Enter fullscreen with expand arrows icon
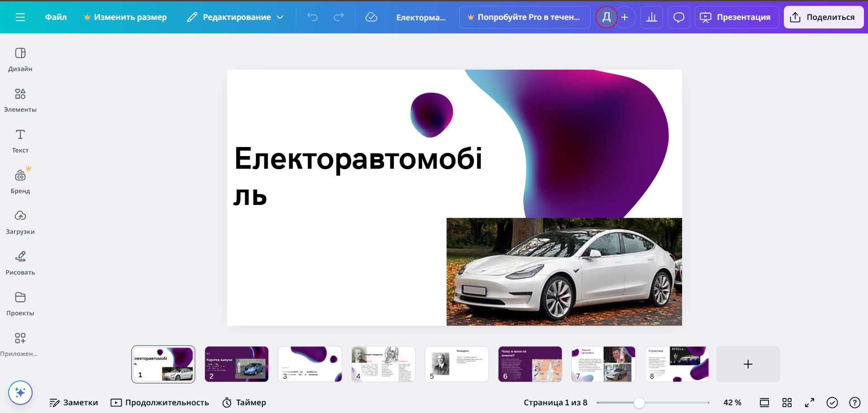Screen dimensions: 868x413 810,403
